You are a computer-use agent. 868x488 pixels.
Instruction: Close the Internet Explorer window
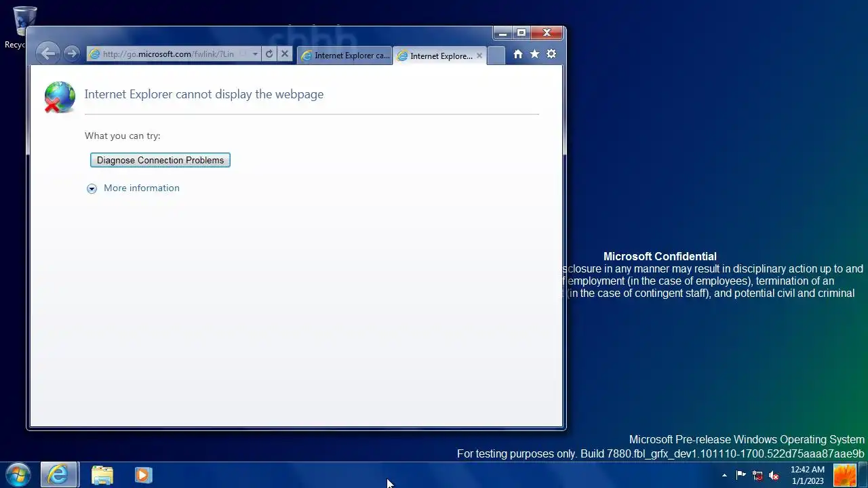pyautogui.click(x=547, y=33)
